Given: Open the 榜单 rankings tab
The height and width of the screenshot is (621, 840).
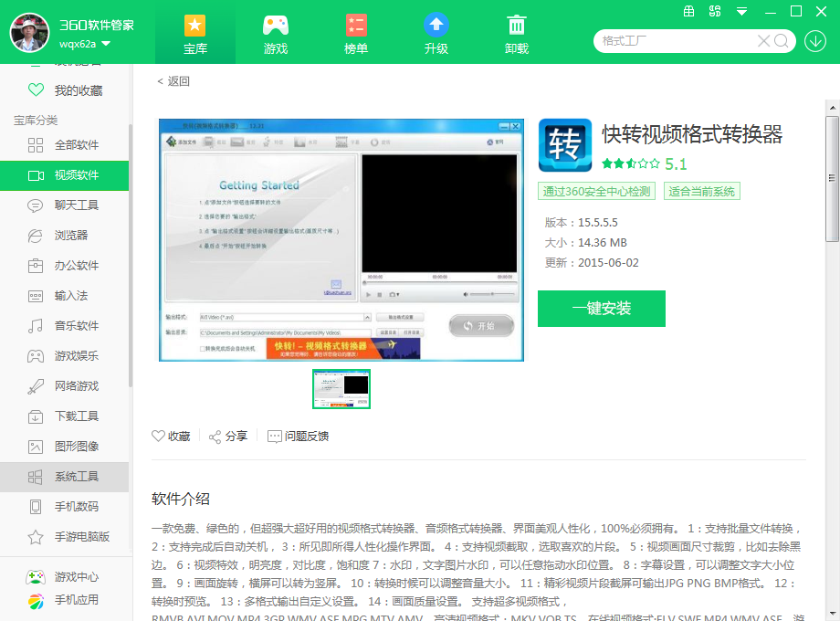Looking at the screenshot, I should point(356,34).
